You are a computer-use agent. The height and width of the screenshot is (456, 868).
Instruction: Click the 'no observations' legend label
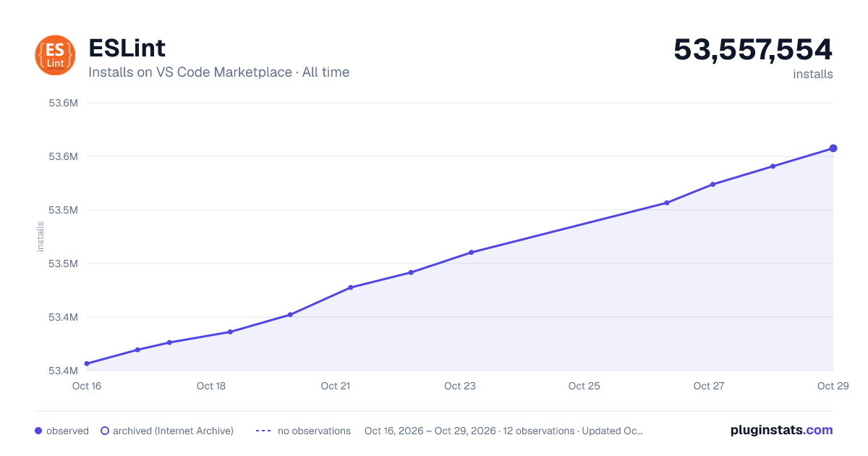pyautogui.click(x=314, y=431)
